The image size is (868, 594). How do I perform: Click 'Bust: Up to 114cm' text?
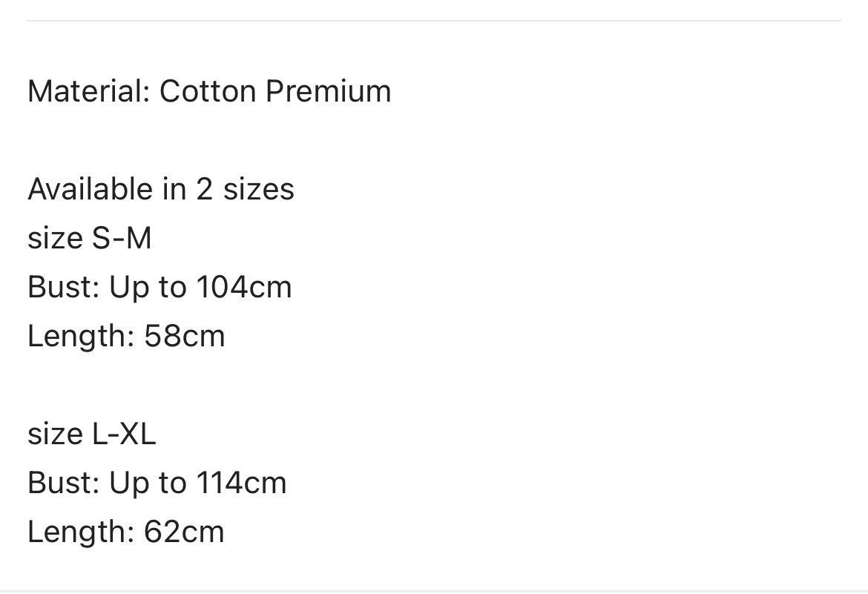pyautogui.click(x=157, y=482)
